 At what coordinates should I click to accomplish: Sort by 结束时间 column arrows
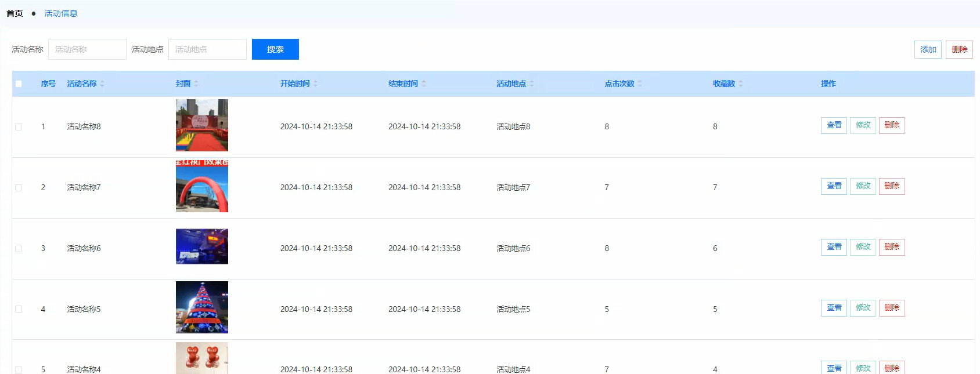[424, 83]
